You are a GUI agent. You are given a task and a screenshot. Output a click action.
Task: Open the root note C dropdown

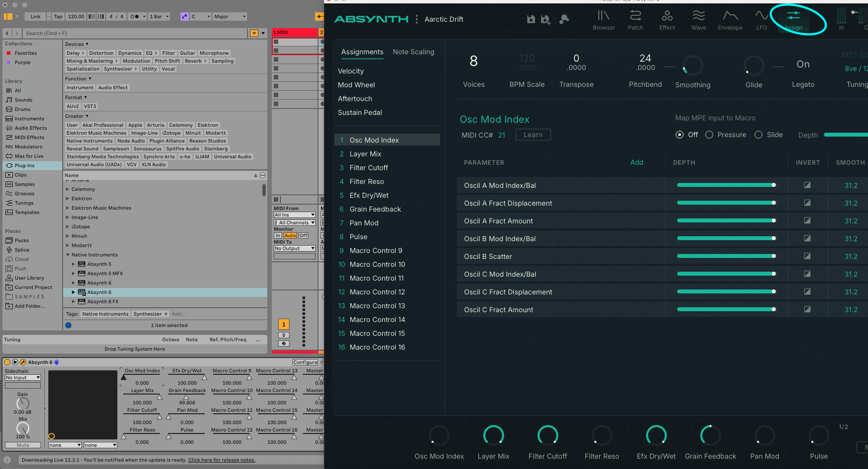coord(200,17)
